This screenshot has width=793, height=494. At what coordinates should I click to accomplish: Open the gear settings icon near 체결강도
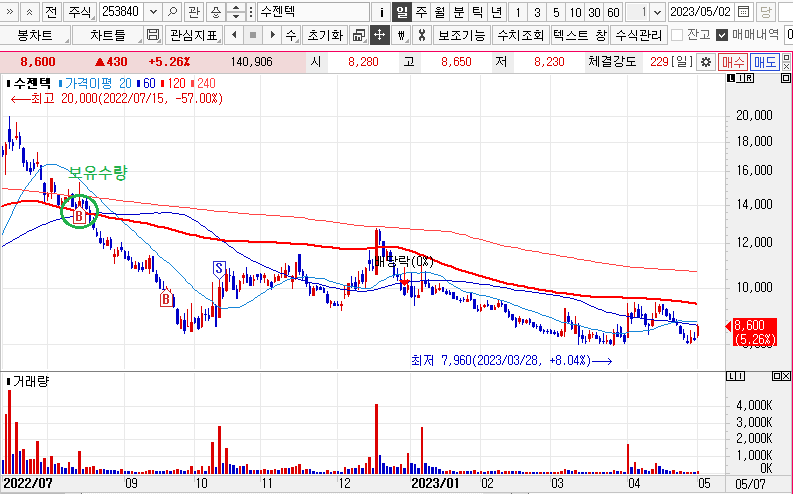[x=706, y=62]
